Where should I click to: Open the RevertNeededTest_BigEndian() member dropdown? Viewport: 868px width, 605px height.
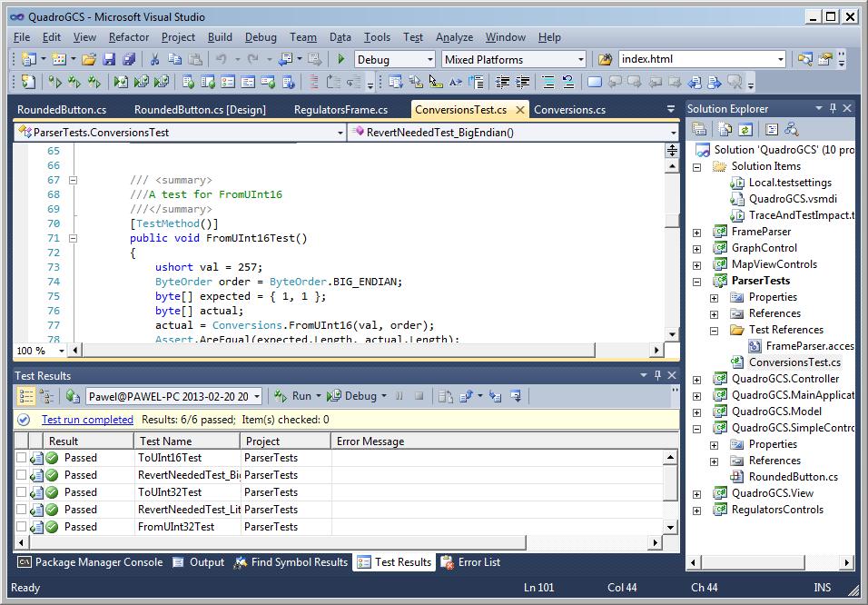click(x=673, y=133)
